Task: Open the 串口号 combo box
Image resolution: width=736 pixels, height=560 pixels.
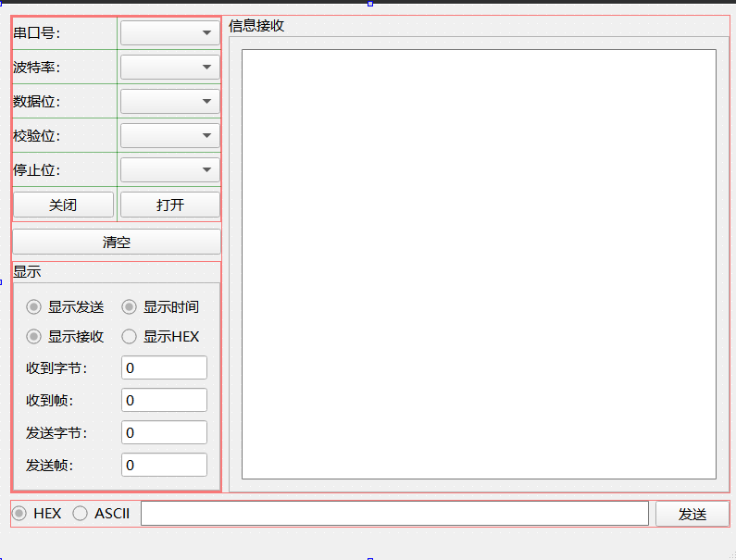Action: tap(170, 32)
